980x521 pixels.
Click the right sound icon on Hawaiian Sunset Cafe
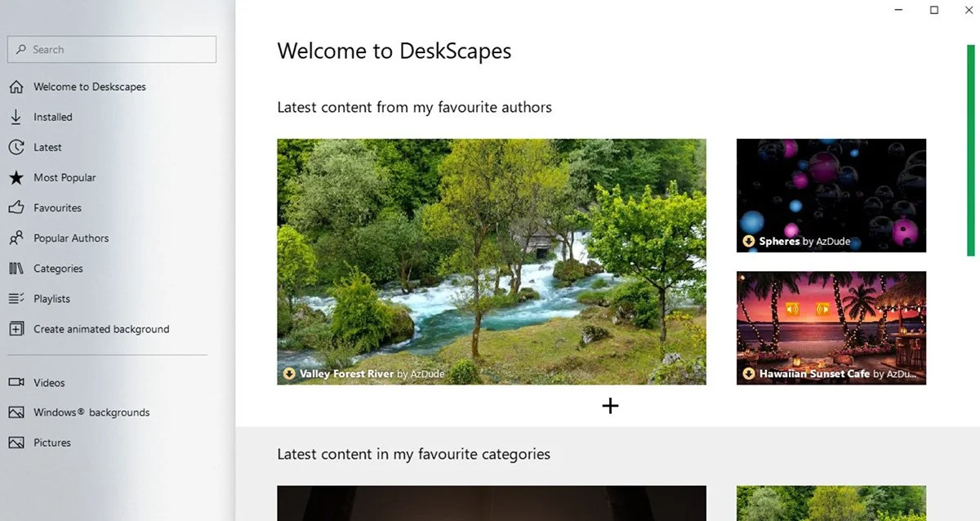click(823, 309)
